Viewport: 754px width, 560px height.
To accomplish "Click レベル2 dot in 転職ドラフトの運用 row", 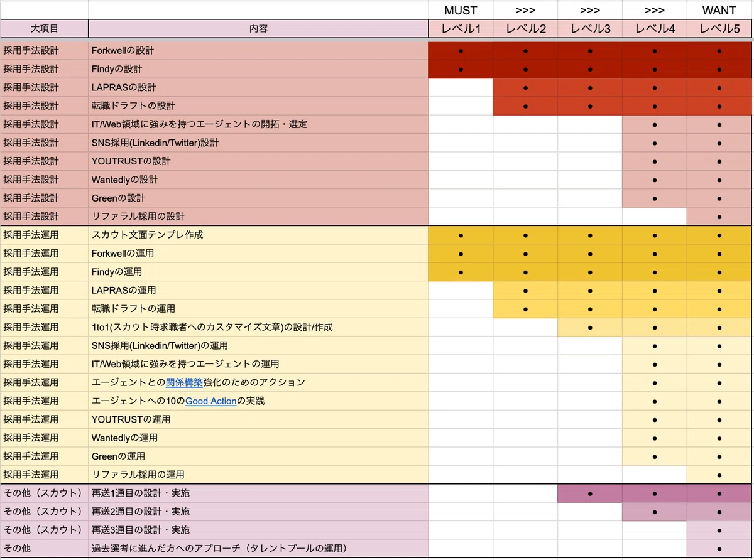I will [525, 310].
